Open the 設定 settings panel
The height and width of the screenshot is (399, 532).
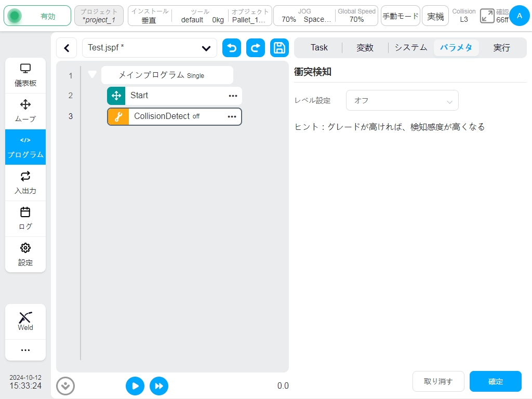(x=25, y=255)
